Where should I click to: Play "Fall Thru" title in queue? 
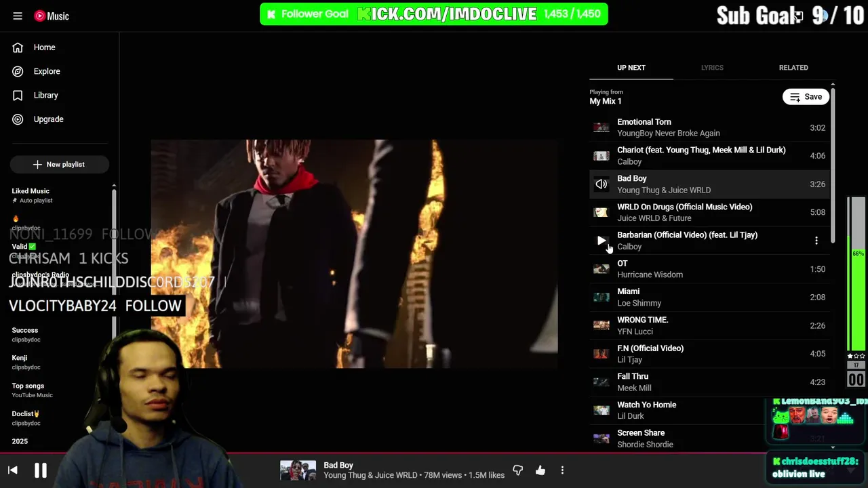[x=633, y=376]
